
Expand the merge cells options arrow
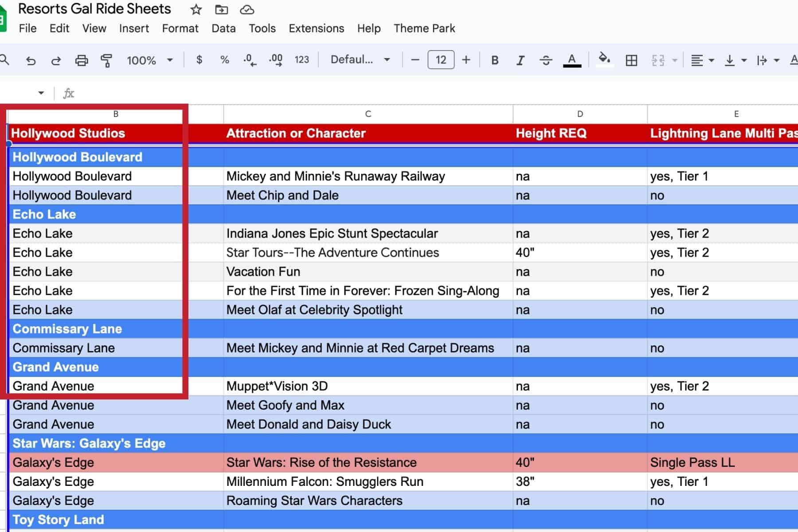675,60
